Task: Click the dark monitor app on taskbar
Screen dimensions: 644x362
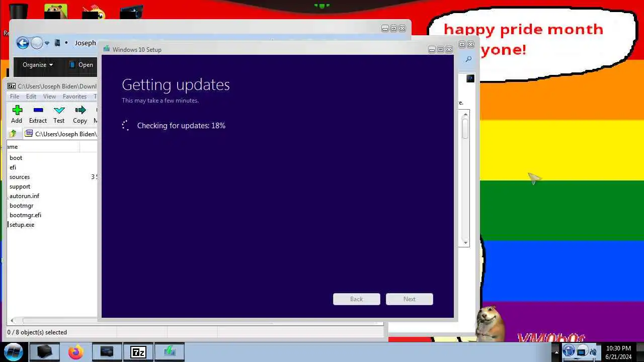Action: pos(107,352)
